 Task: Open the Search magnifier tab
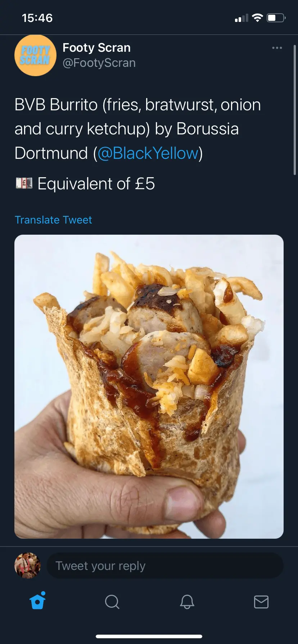coord(112,602)
